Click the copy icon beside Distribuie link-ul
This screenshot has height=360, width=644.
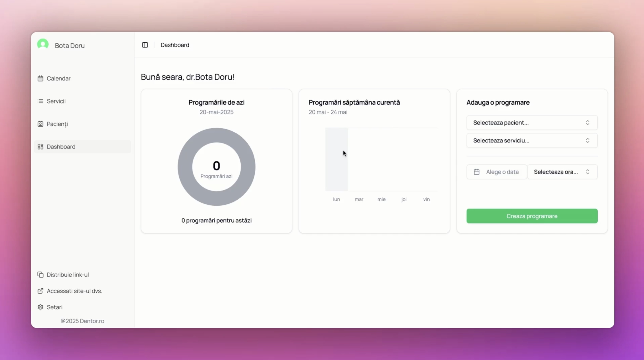pos(40,275)
